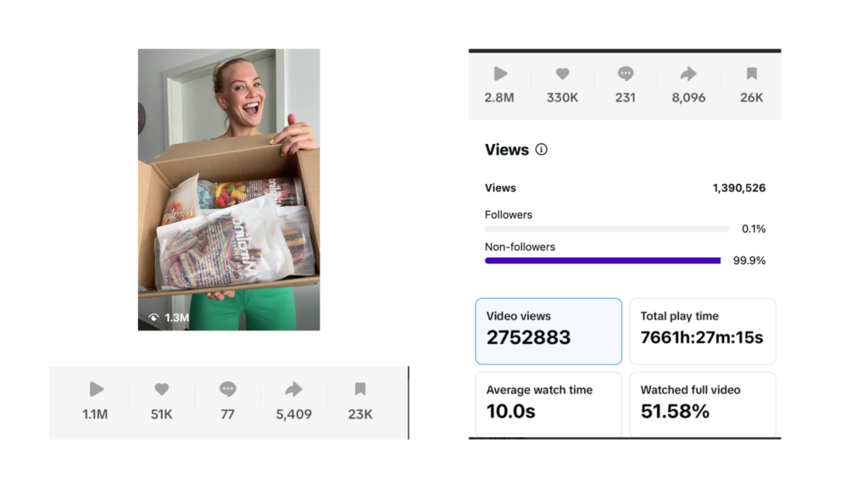Screen dimensions: 868x488
Task: Click the play icon above 1.1M
Action: tap(97, 390)
